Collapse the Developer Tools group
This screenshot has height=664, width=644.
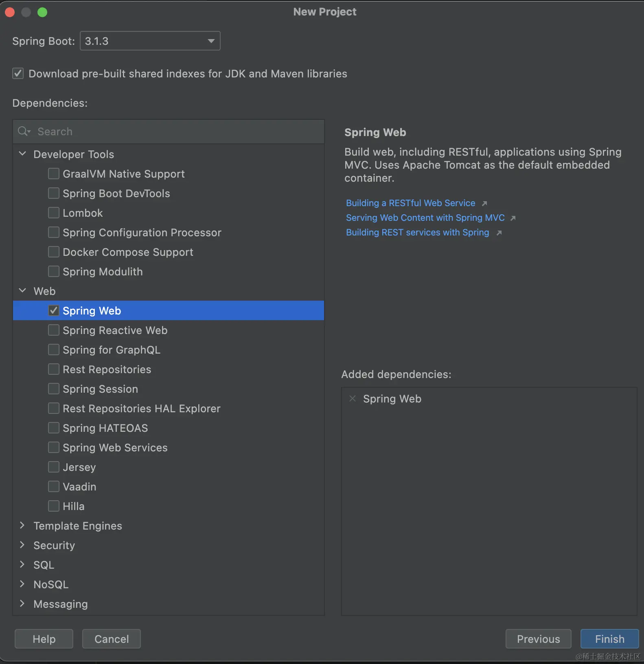23,154
